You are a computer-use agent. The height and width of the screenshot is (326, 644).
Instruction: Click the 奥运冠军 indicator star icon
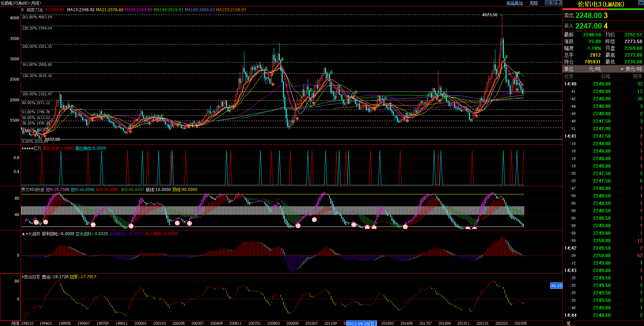click(23, 277)
